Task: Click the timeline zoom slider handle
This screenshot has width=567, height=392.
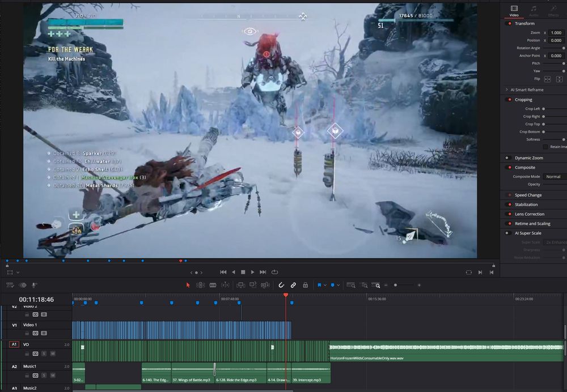Action: point(396,285)
